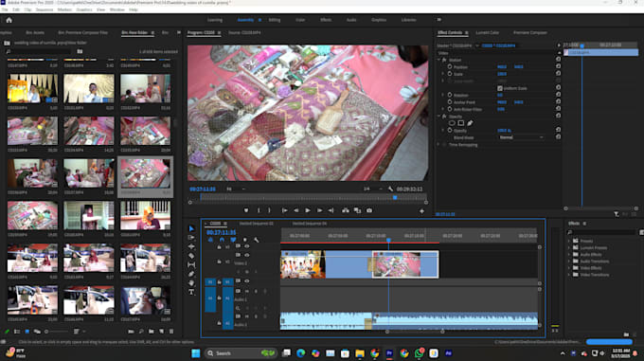Screen dimensions: 644x361
Task: Click Mark In in program monitor
Action: click(x=259, y=210)
